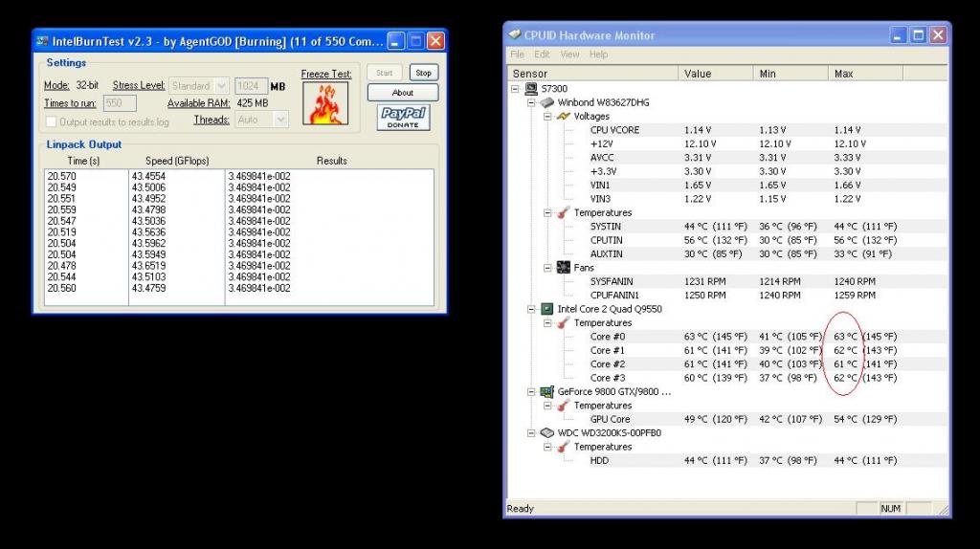The image size is (980, 549).
Task: Click the Winbond Temperatures thermometer icon
Action: click(x=563, y=212)
